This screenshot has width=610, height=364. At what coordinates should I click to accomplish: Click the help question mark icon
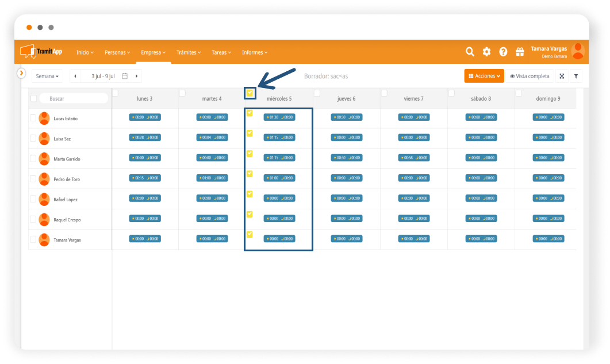pos(503,52)
